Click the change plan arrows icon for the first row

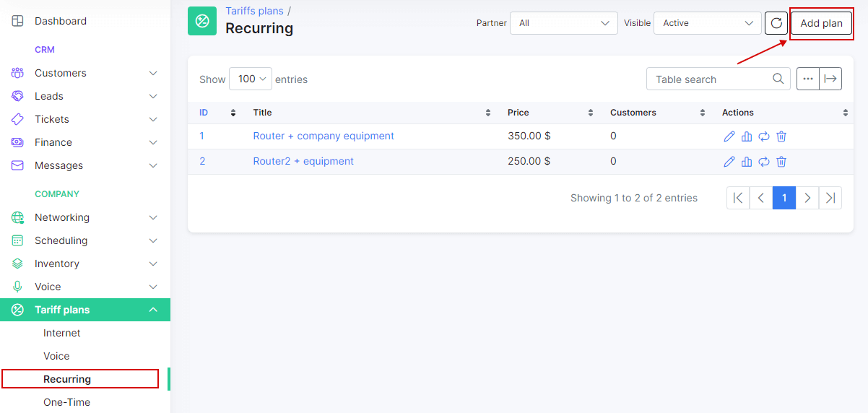[764, 136]
